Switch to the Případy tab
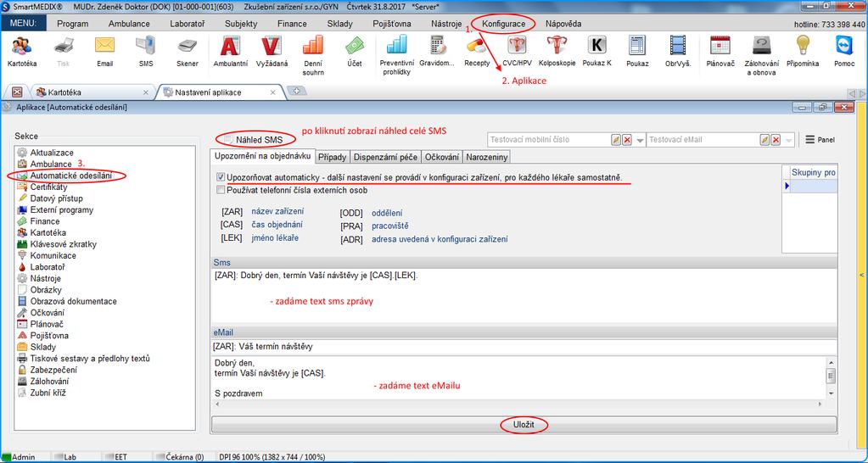This screenshot has height=463, width=868. (x=332, y=157)
